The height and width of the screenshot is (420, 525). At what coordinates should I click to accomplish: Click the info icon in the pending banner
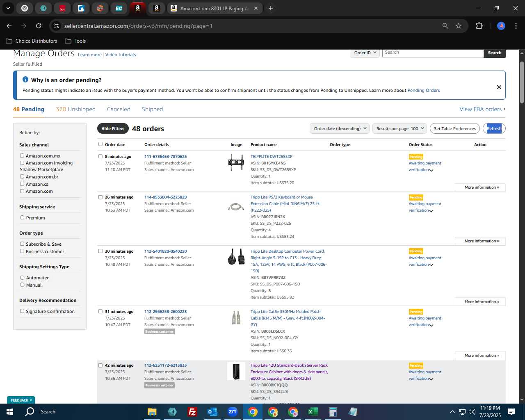(x=25, y=80)
